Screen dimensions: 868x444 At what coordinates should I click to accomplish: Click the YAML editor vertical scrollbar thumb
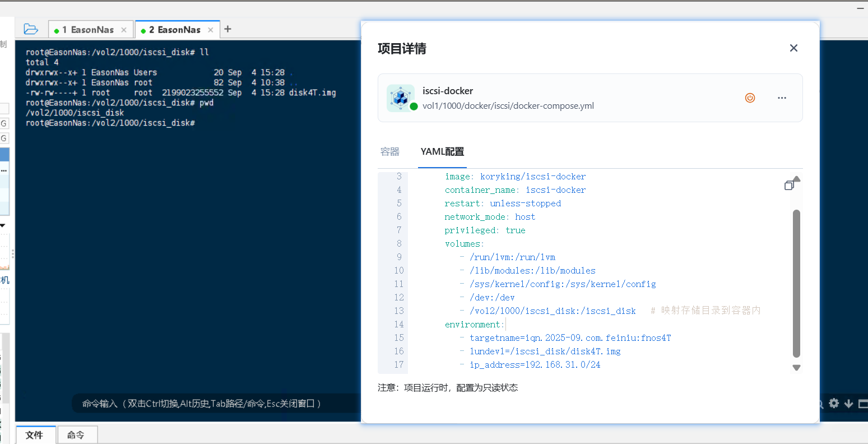tap(796, 284)
